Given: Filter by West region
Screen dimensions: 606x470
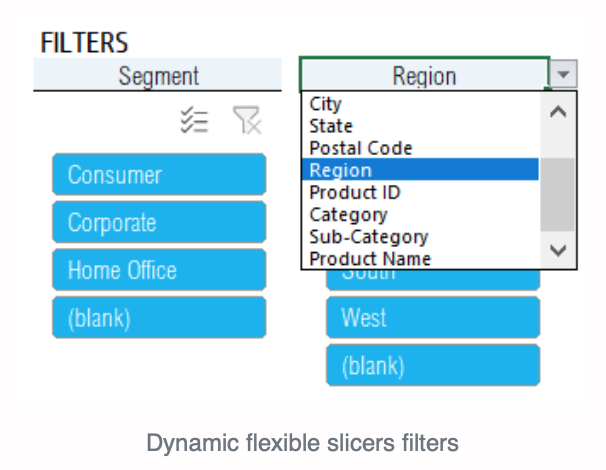Looking at the screenshot, I should (x=433, y=317).
